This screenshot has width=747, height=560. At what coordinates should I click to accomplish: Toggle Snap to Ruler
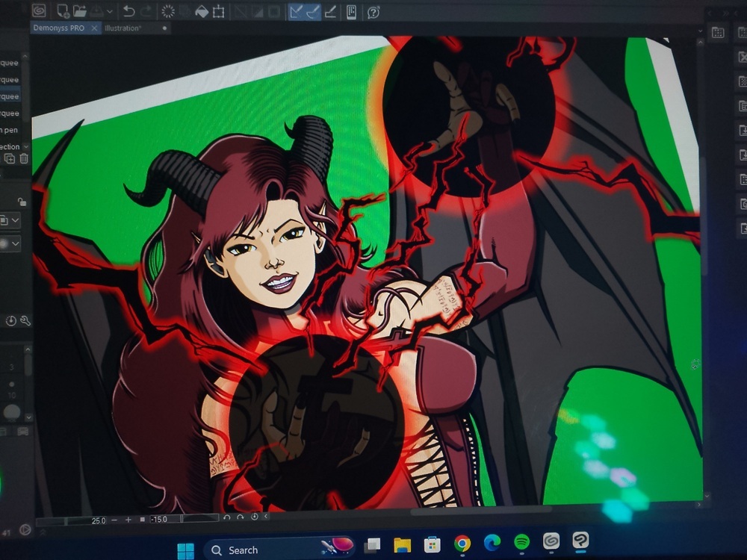click(x=296, y=11)
